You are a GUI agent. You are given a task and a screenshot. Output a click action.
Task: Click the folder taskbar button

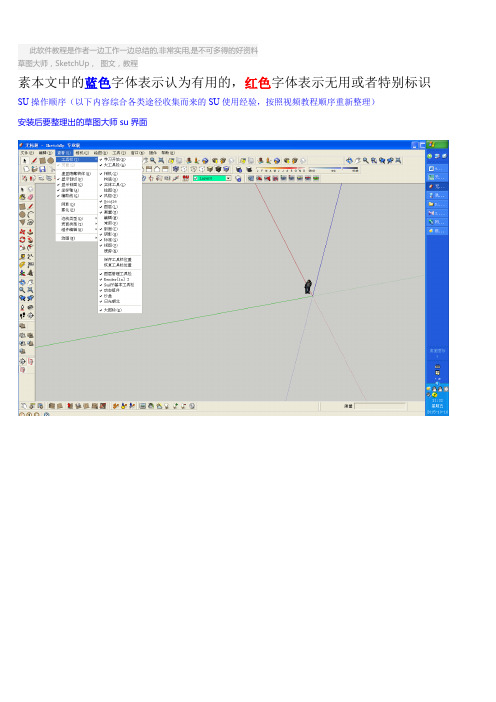point(436,204)
